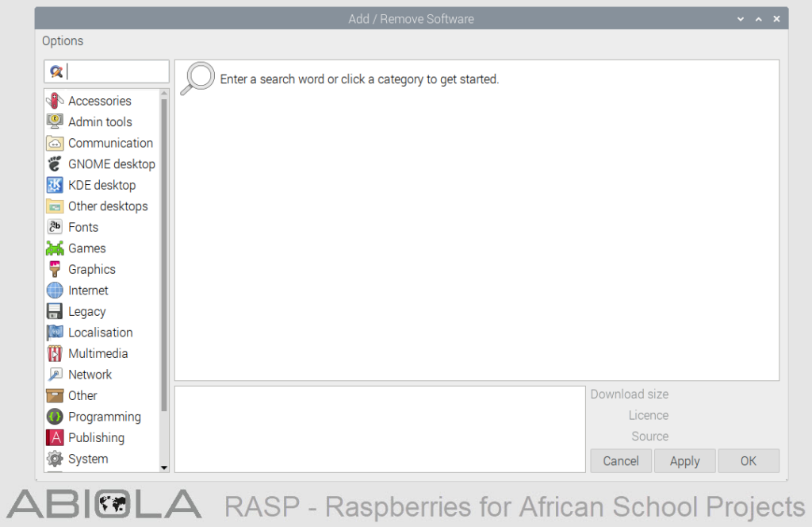Select the System category label
Viewport: 812px width, 527px height.
point(89,459)
